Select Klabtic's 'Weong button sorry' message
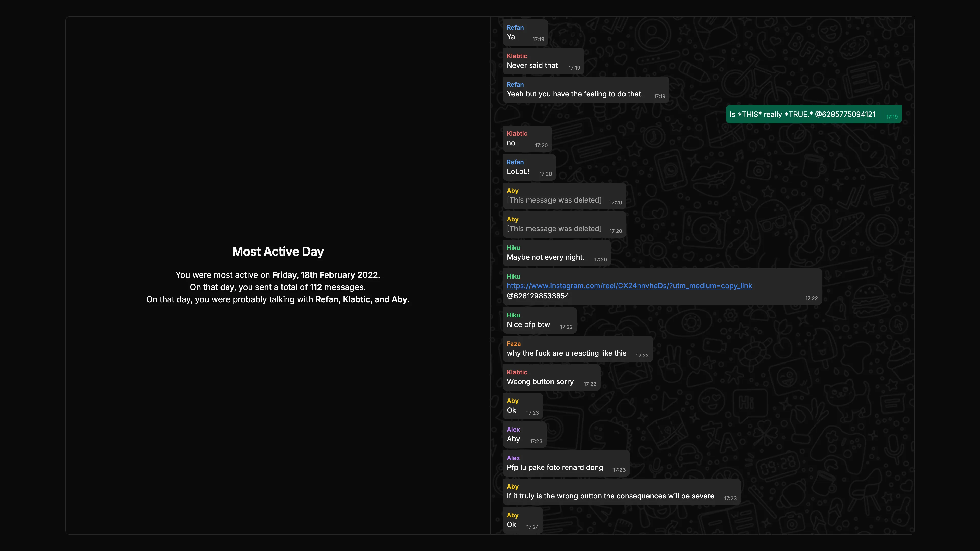Screen dimensions: 980x551 pyautogui.click(x=551, y=378)
